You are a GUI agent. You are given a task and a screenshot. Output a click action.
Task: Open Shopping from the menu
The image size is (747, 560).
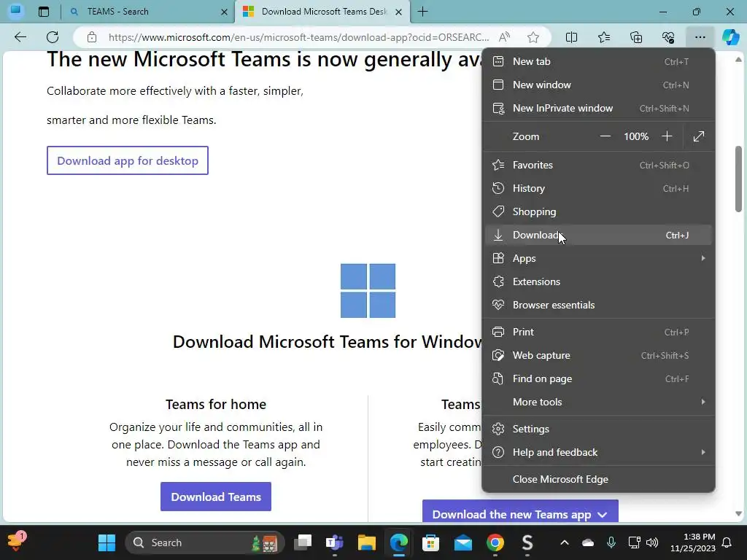coord(598,211)
